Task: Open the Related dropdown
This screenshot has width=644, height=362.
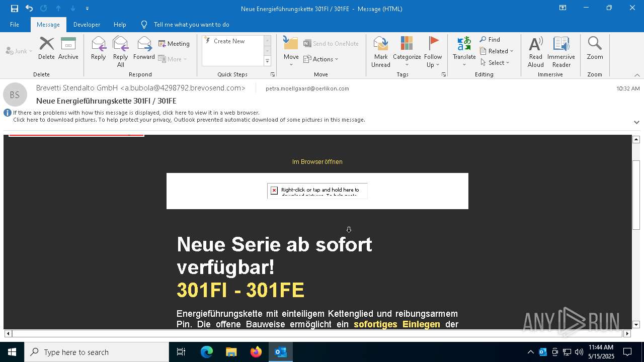Action: [497, 51]
